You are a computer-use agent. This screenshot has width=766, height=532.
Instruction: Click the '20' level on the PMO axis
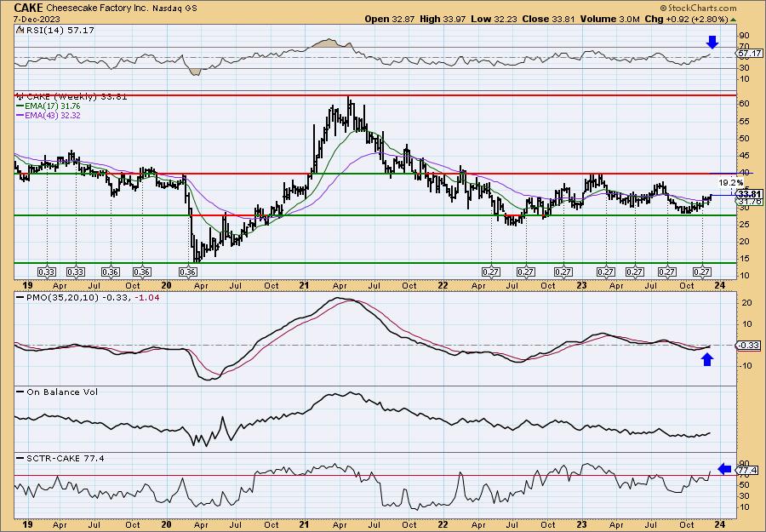746,303
